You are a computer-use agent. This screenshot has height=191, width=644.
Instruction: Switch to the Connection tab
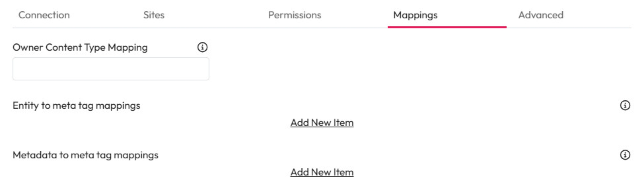click(44, 15)
